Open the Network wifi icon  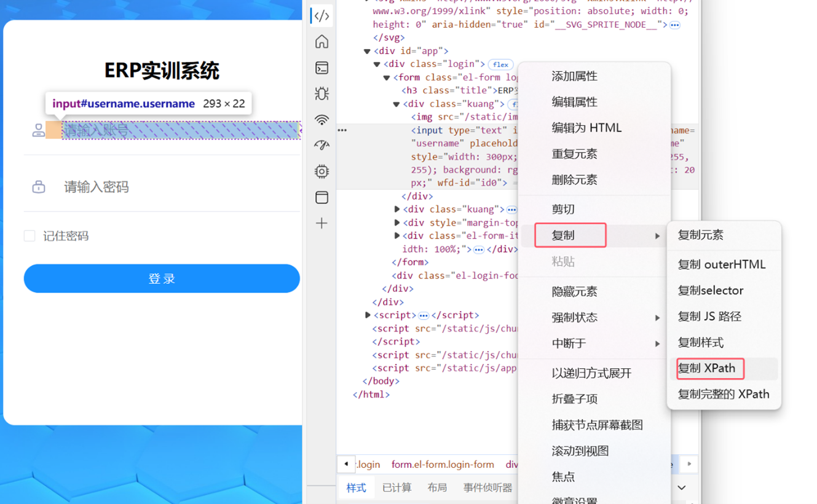click(x=322, y=120)
